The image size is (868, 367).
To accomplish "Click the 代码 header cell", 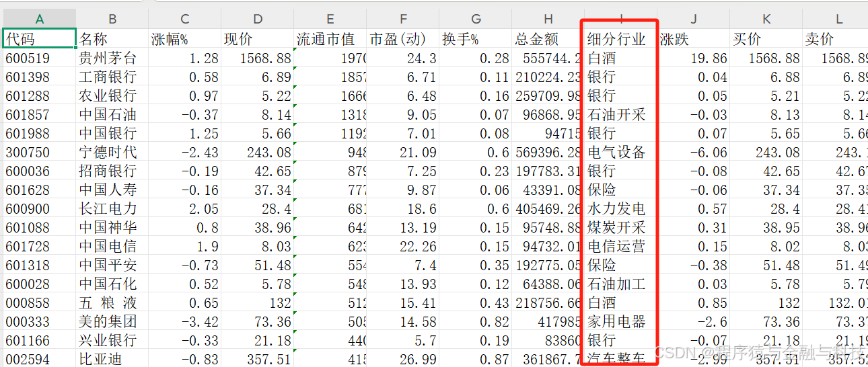I will (x=39, y=39).
